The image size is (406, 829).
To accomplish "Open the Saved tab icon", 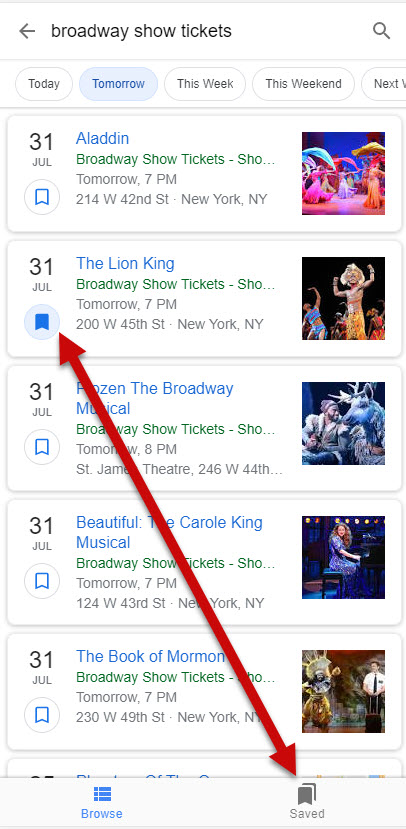I will click(x=307, y=802).
